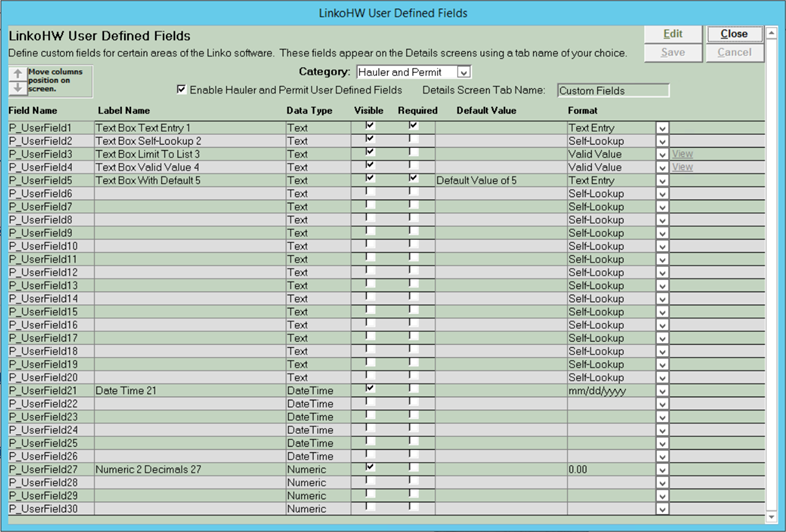Click field name P_UserField20
Viewport: 786px width, 532px height.
(43, 378)
